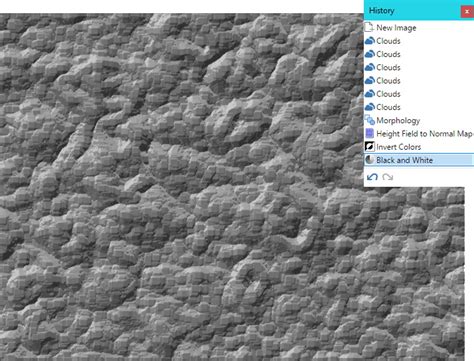Click the redo arrow in History panel
474x361 pixels.
point(387,177)
